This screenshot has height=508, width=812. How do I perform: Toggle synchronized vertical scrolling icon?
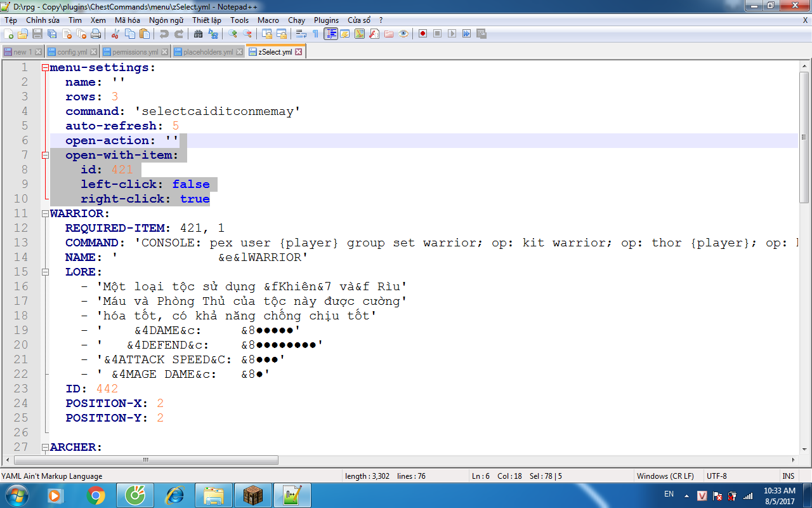[267, 34]
